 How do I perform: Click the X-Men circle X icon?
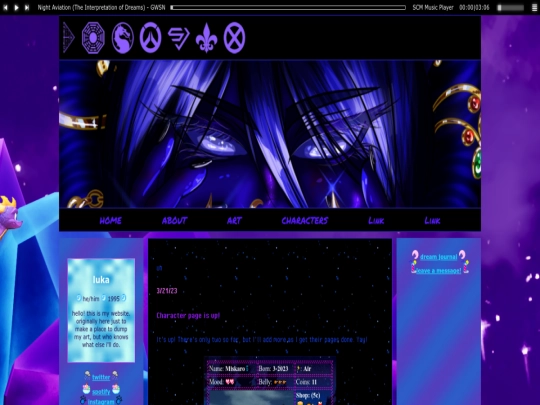tap(234, 38)
